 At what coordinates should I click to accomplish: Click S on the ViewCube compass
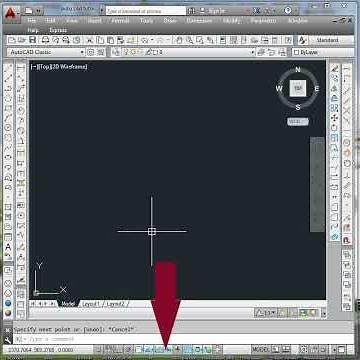coord(298,107)
